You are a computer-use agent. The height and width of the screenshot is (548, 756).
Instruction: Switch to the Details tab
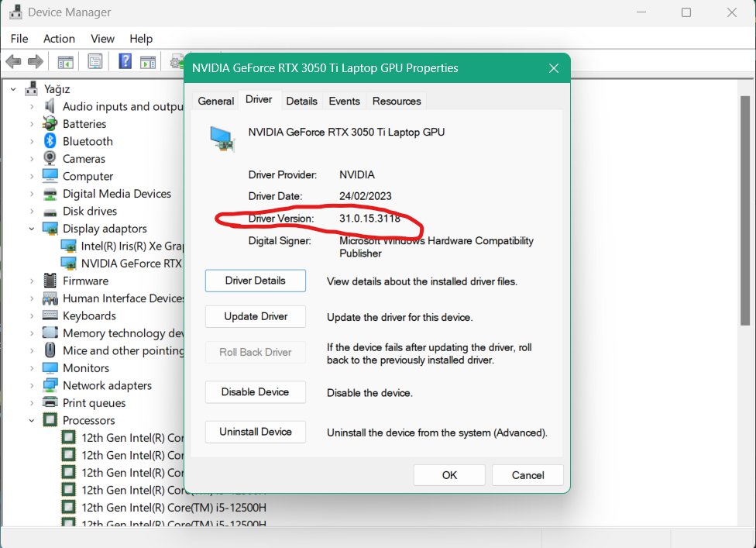[x=302, y=101]
